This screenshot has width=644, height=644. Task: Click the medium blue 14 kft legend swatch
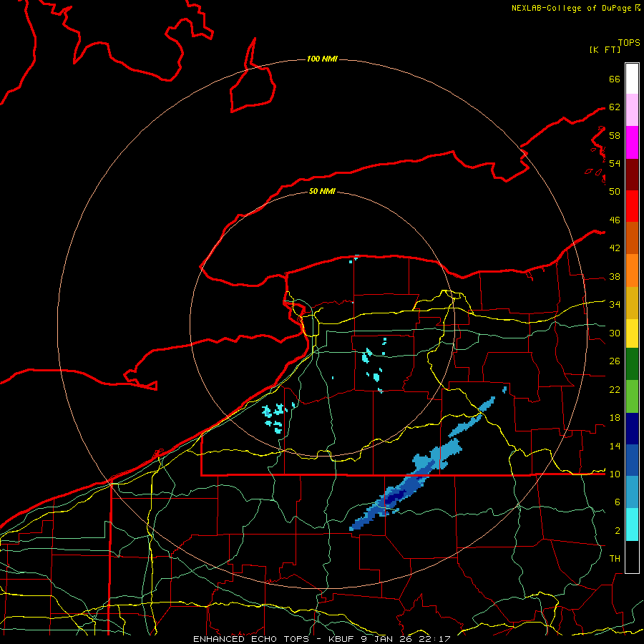[x=632, y=460]
